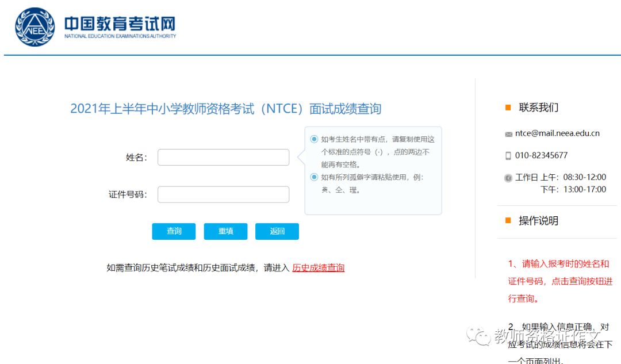This screenshot has width=621, height=364.
Task: Click the 中国教育考试网 site title
Action: 120,24
